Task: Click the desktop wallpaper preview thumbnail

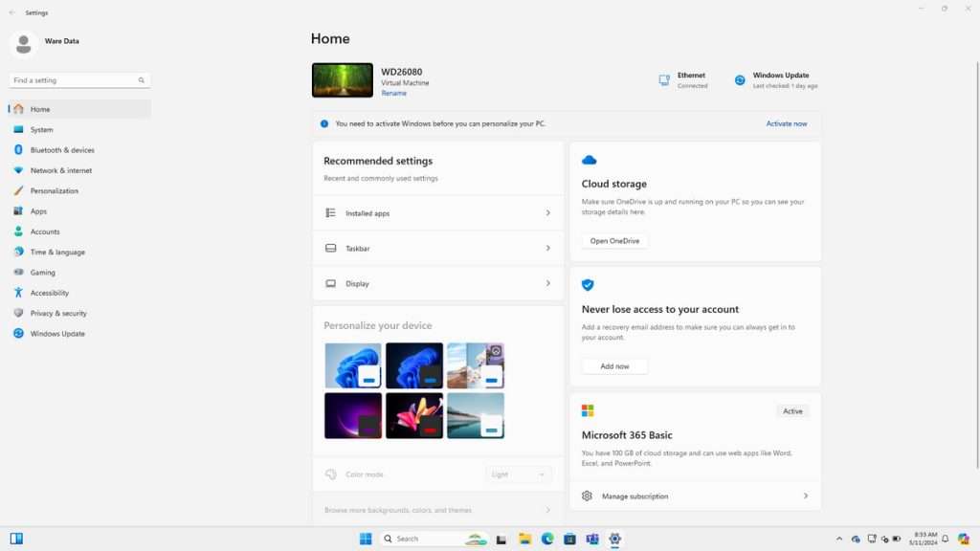Action: click(343, 80)
